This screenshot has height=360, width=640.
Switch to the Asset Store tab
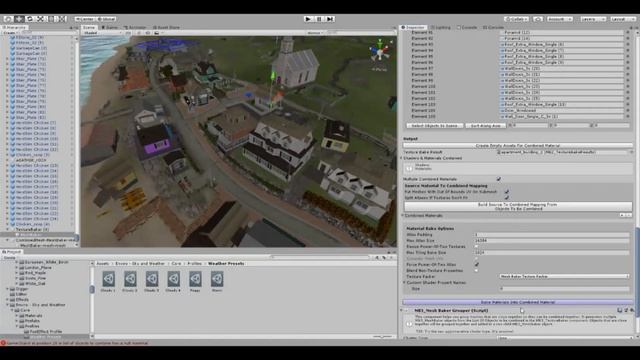[166, 27]
